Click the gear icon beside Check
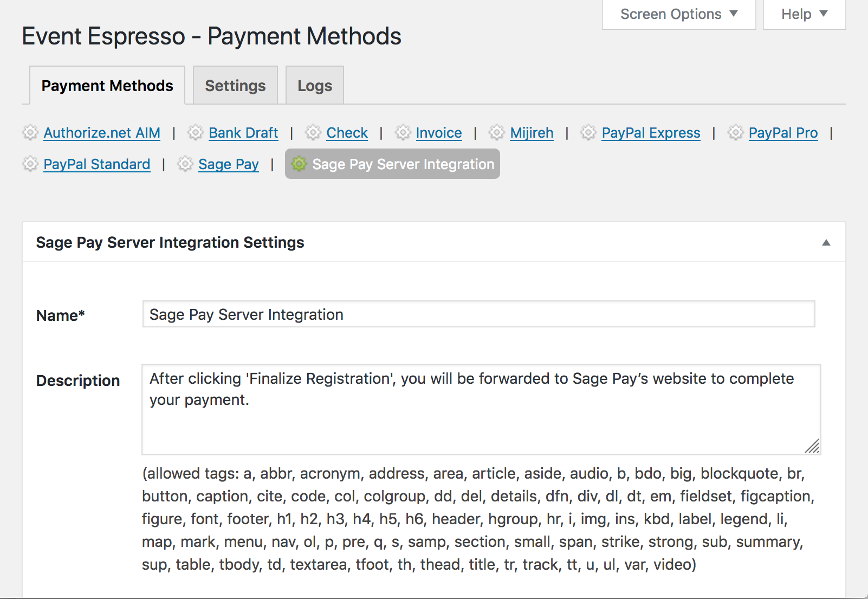This screenshot has width=868, height=599. (313, 132)
